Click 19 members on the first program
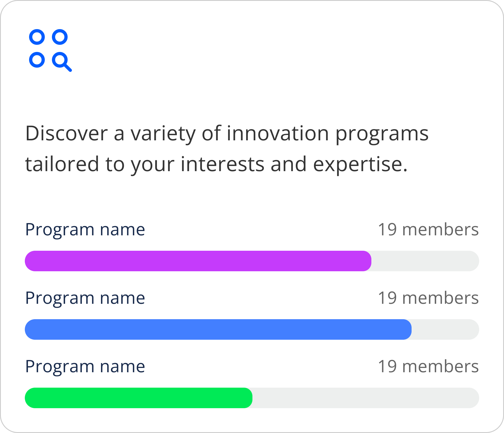 pyautogui.click(x=428, y=229)
